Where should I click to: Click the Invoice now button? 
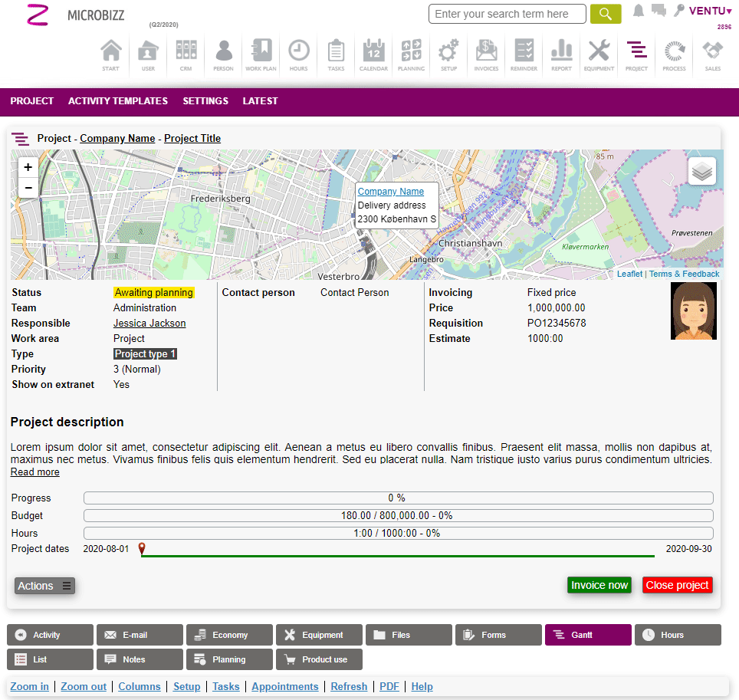tap(599, 585)
